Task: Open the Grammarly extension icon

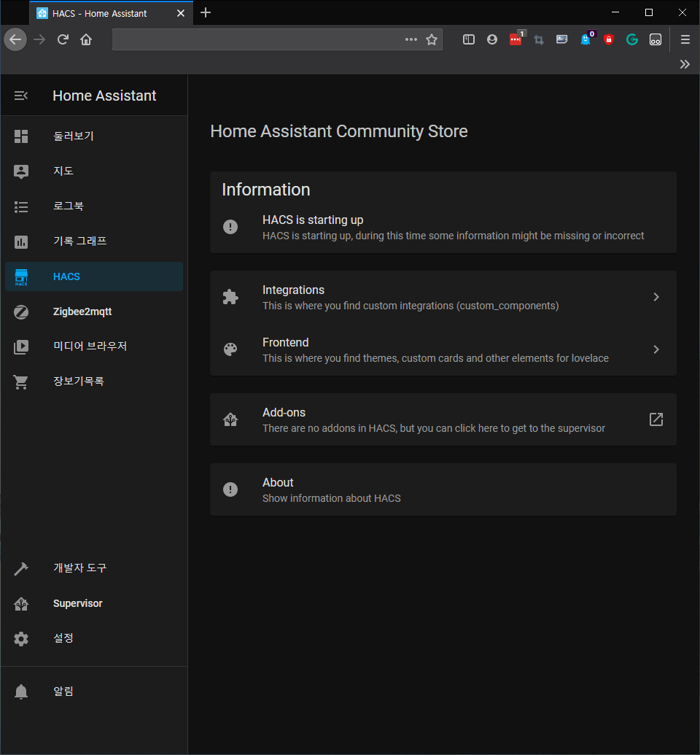Action: pos(632,39)
